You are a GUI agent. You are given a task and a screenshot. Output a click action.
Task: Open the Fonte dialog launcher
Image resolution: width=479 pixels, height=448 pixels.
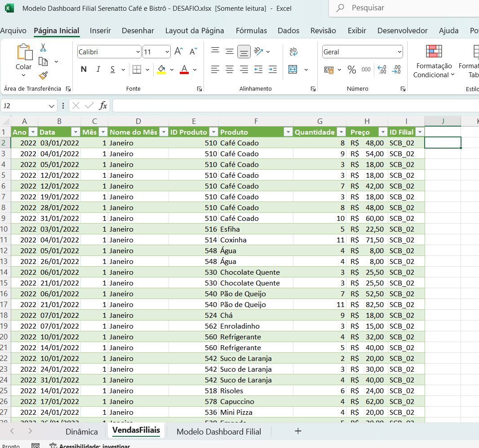pyautogui.click(x=200, y=89)
